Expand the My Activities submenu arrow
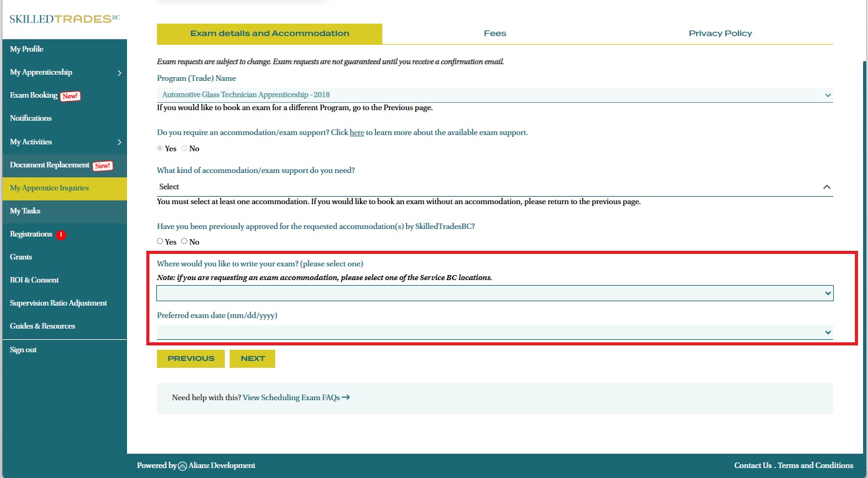Image resolution: width=868 pixels, height=478 pixels. (119, 143)
